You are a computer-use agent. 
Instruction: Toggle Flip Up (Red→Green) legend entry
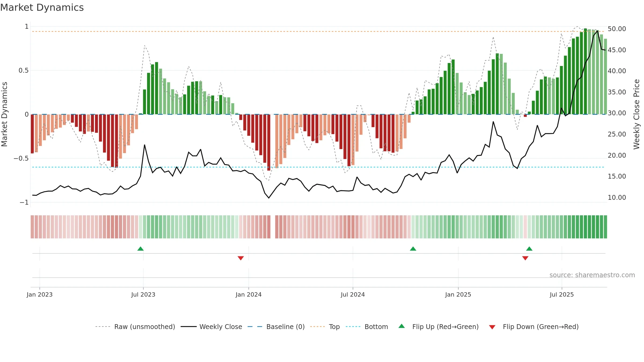[439, 327]
